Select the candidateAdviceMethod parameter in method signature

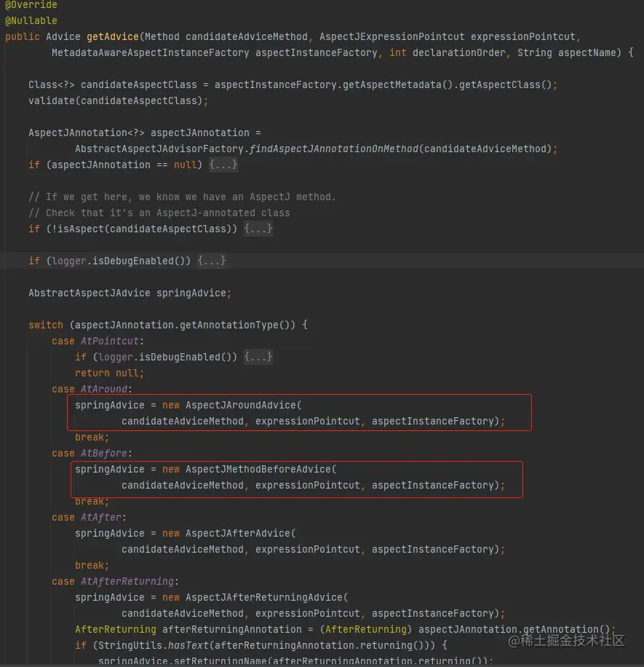[x=247, y=36]
